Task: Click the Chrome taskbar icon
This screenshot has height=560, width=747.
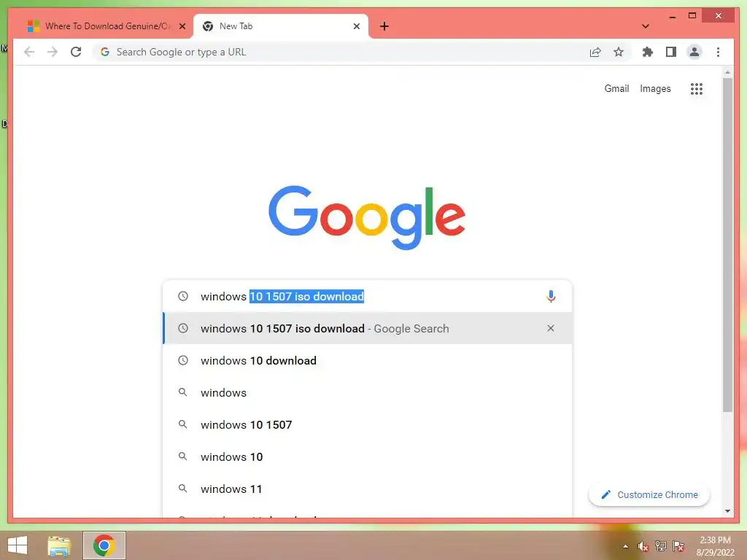Action: point(104,545)
